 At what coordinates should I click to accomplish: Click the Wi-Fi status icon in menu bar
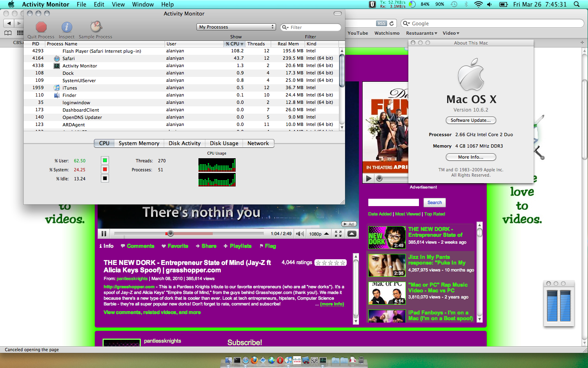[x=478, y=4]
